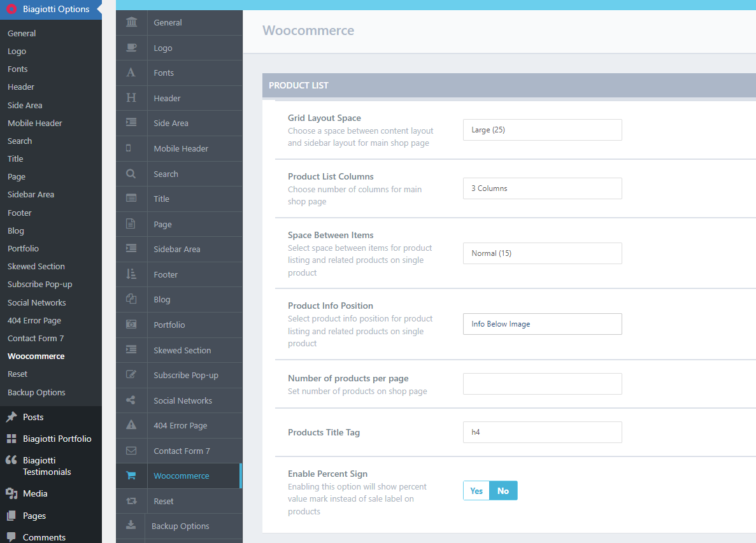Open Backup Options tab in options panel

(x=180, y=526)
